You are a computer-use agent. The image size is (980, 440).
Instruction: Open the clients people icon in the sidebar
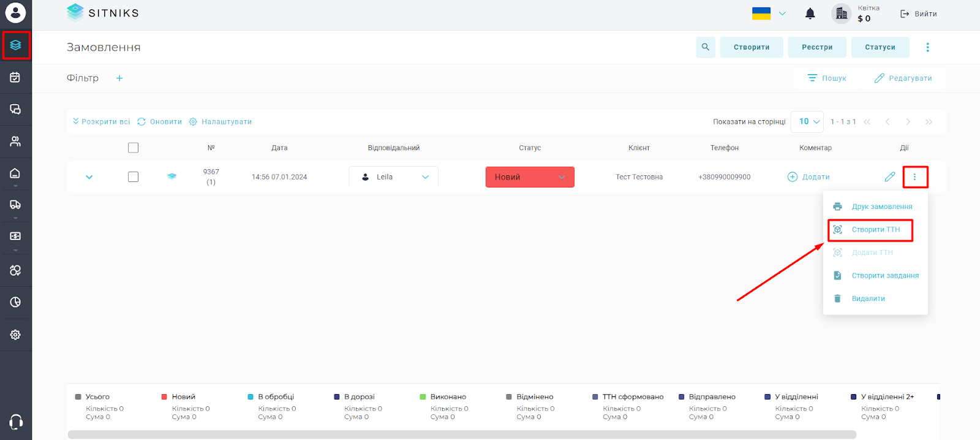(x=15, y=141)
